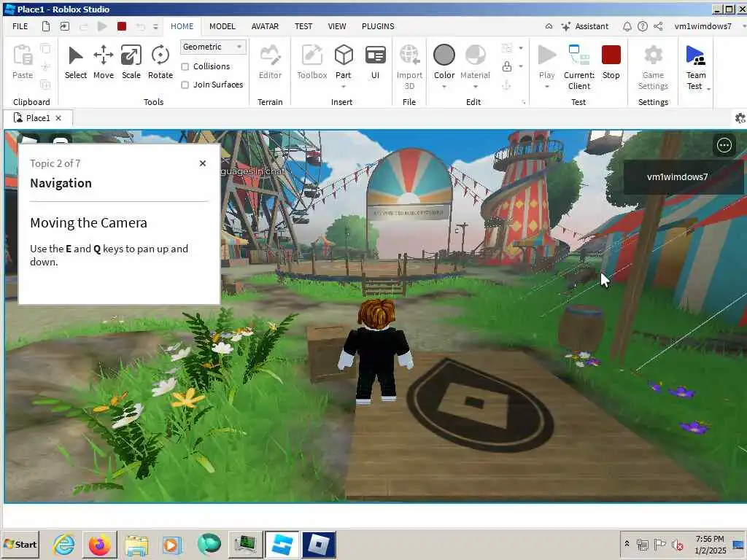Launch Internet Explorer from taskbar

63,544
